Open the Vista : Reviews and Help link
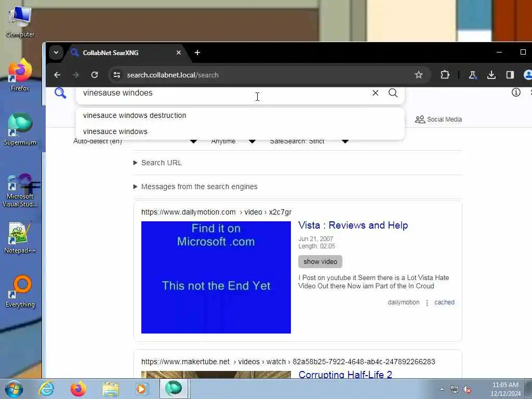 [x=353, y=225]
